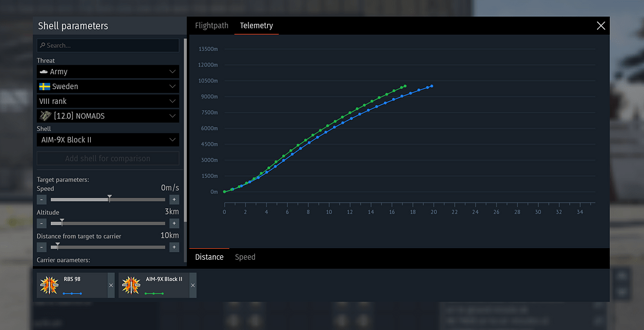
Task: Click the AIM-9X Block II card label
Action: (x=164, y=279)
